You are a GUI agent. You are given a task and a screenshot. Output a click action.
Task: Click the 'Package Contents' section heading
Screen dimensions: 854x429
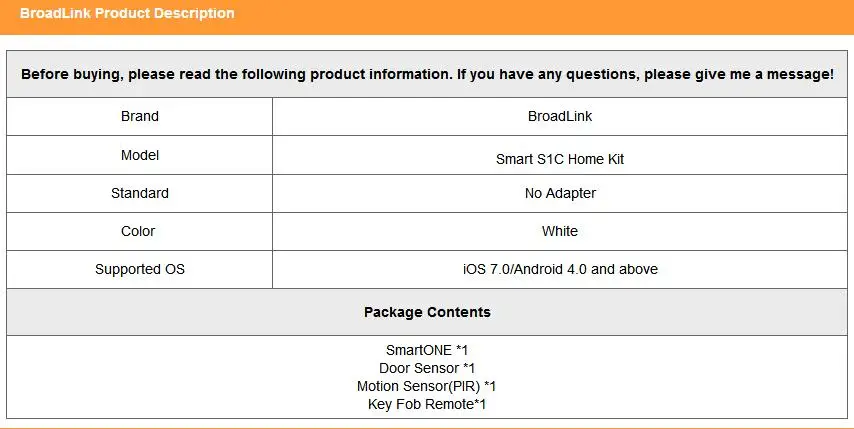point(427,312)
